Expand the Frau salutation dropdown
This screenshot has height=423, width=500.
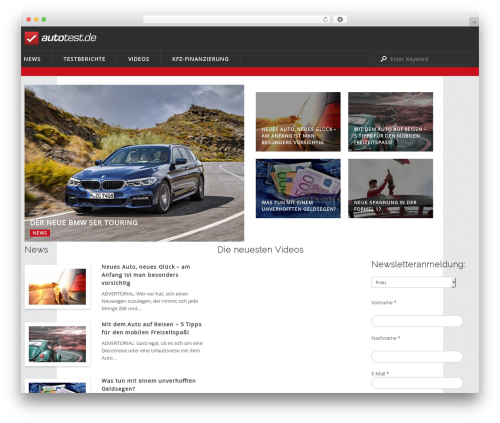tap(413, 282)
